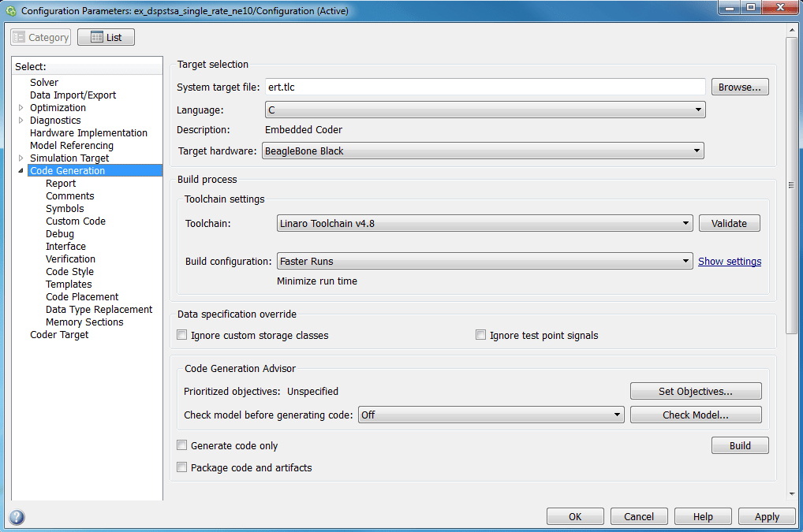803x532 pixels.
Task: Enable Generate code only
Action: (x=181, y=445)
